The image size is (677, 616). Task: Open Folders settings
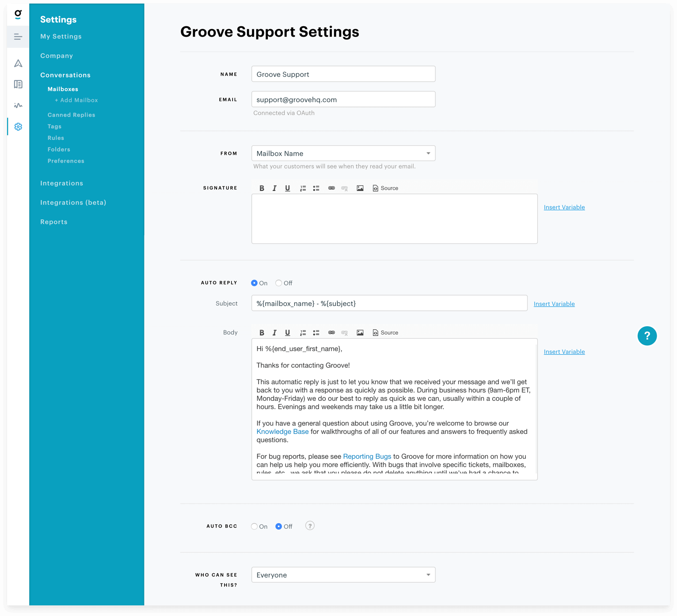pos(59,149)
